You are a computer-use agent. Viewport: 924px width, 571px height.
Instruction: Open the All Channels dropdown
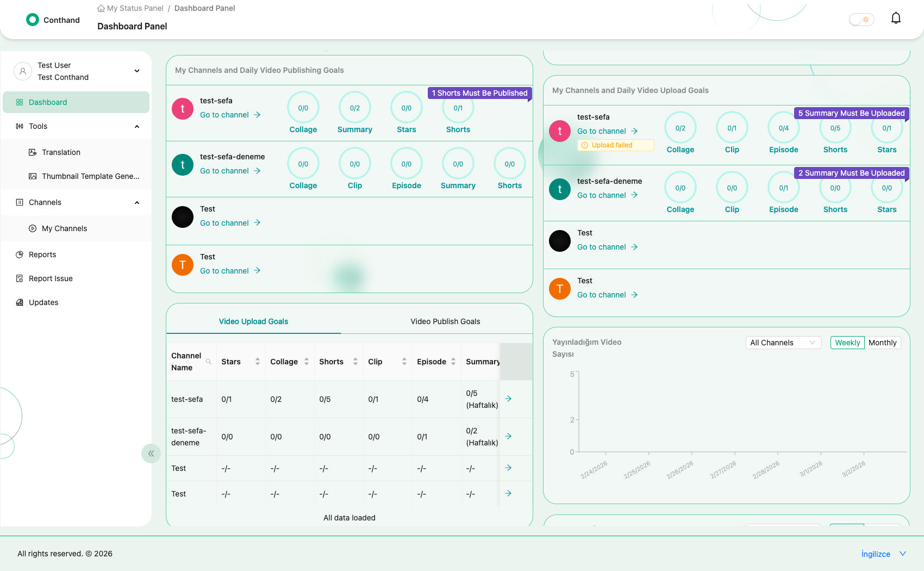click(x=783, y=343)
